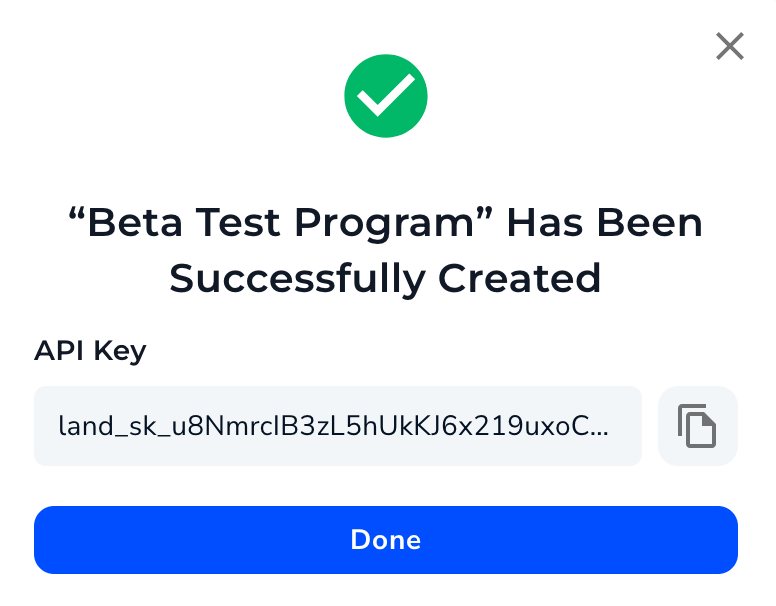Click the "Successfully Created" heading line

click(x=386, y=279)
